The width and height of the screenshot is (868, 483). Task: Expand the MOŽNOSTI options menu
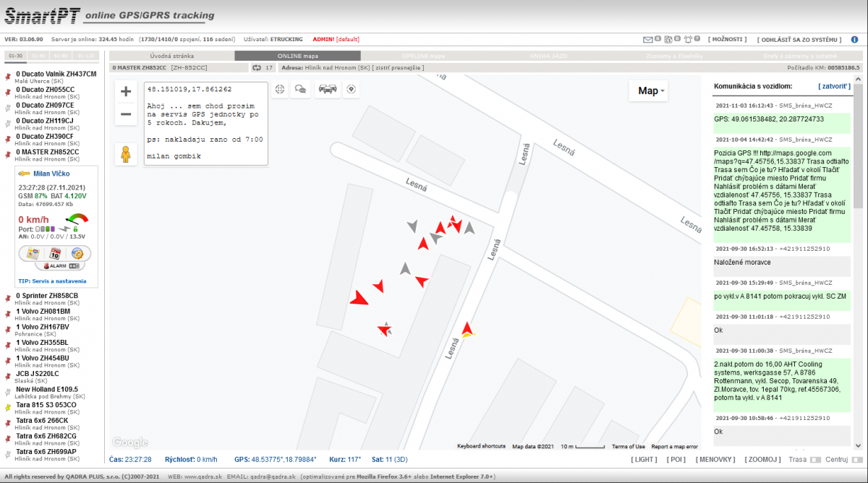727,39
